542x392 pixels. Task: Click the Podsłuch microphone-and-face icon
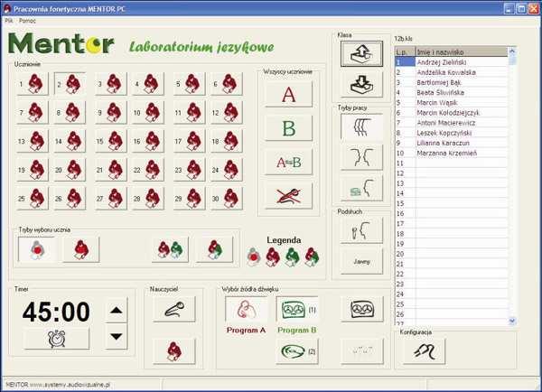tap(361, 230)
